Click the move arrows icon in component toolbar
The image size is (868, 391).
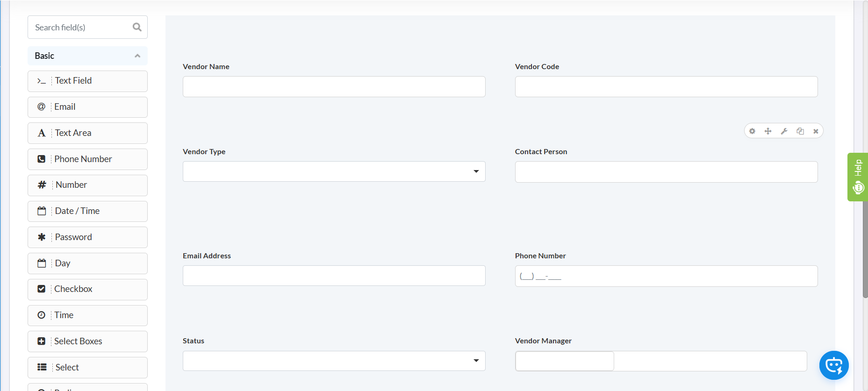768,131
